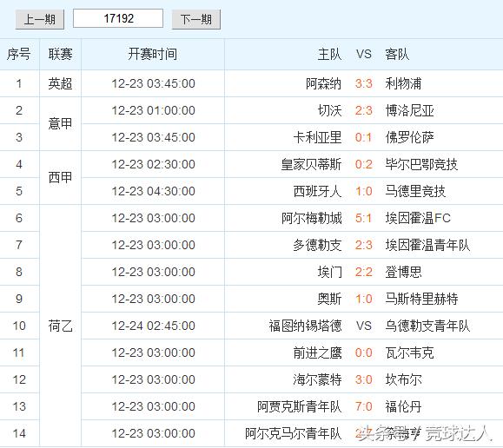
Task: Click home team 阿森纳
Action: [x=323, y=83]
